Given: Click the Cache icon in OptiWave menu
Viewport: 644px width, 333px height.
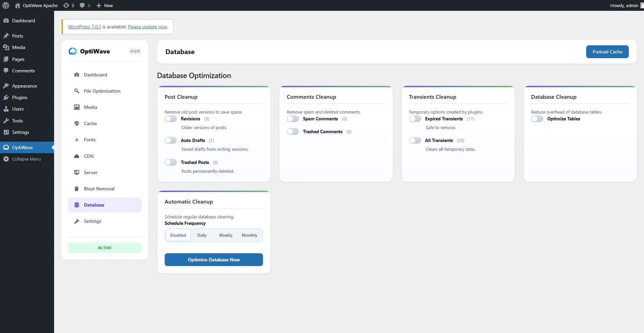Looking at the screenshot, I should [77, 123].
